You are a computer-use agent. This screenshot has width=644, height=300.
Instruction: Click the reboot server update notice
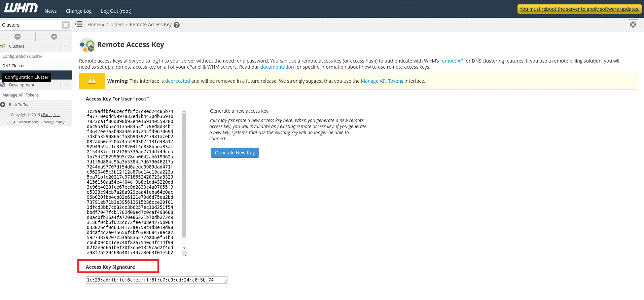click(x=579, y=9)
